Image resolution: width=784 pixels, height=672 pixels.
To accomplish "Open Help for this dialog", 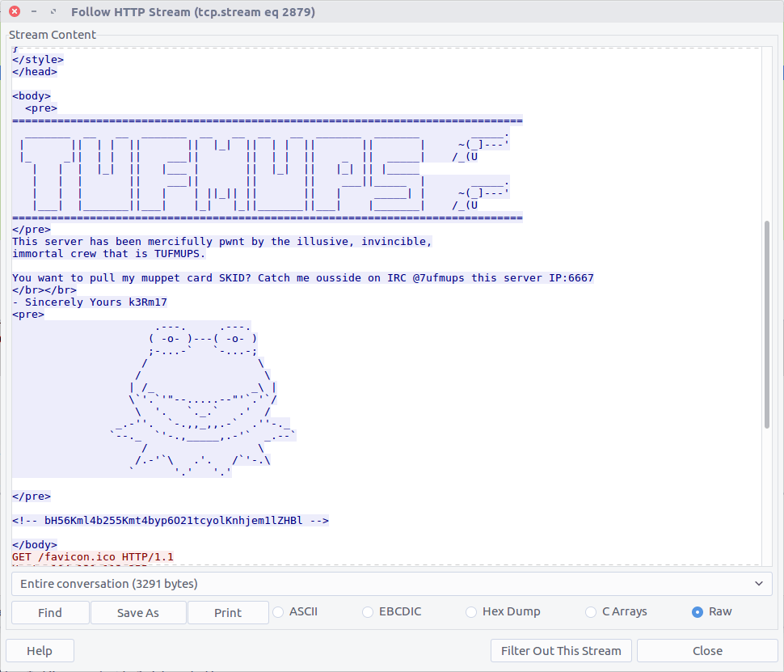I will point(40,651).
